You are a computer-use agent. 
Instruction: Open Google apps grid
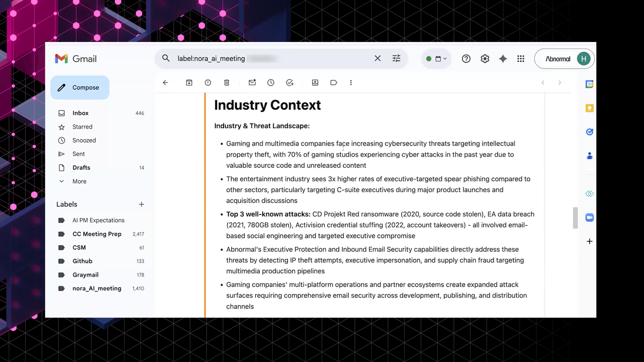tap(521, 59)
